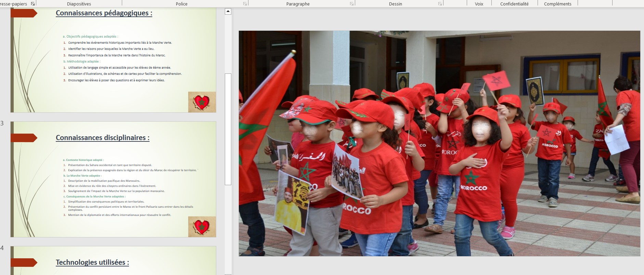Open the Presse-papiers dialog launcher
644x275 pixels.
33,4
